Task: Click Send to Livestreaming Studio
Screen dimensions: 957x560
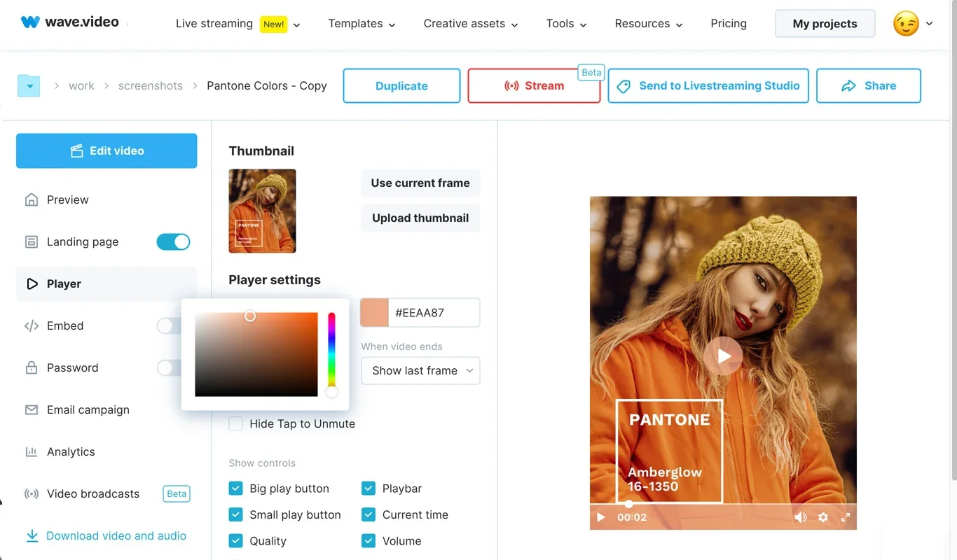Action: tap(708, 86)
